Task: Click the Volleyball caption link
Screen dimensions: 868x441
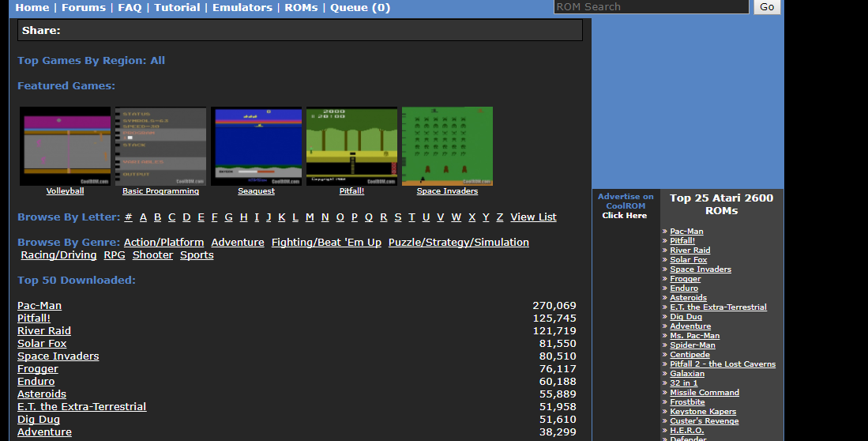Action: tap(66, 191)
